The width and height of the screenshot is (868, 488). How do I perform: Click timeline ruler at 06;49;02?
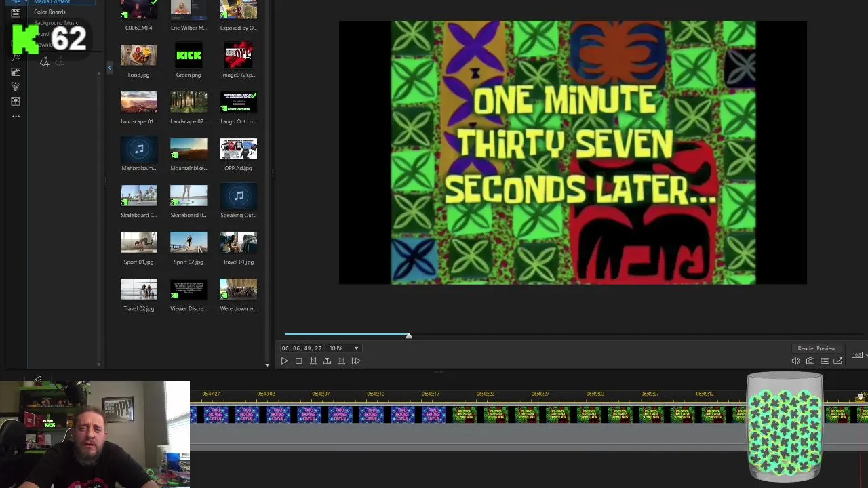[595, 394]
